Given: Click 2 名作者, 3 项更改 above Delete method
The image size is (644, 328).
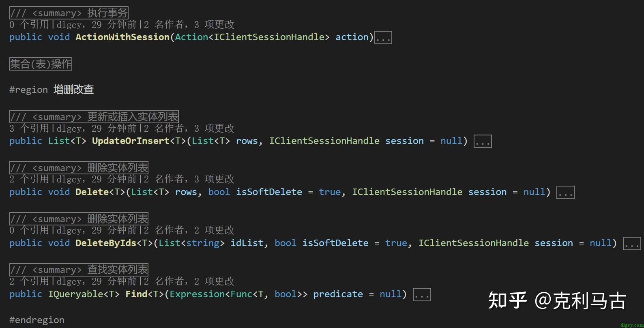Looking at the screenshot, I should (189, 179).
